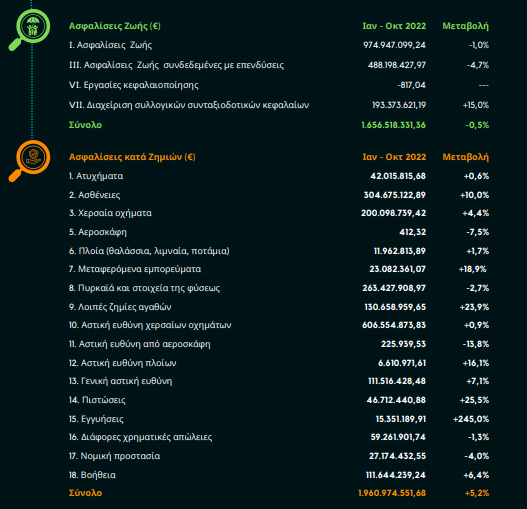This screenshot has width=527, height=509.
Task: Click the orange total 1.960.974.551,68
Action: pyautogui.click(x=392, y=493)
